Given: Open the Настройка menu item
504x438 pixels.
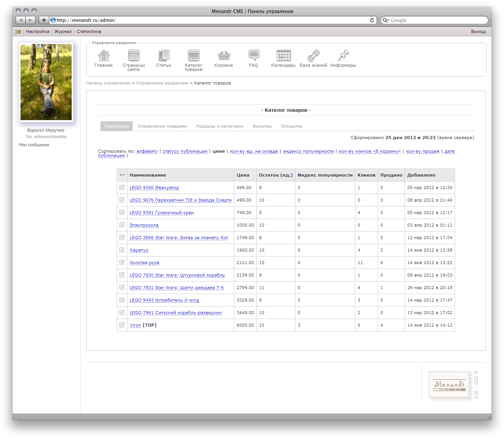Looking at the screenshot, I should click(x=37, y=31).
